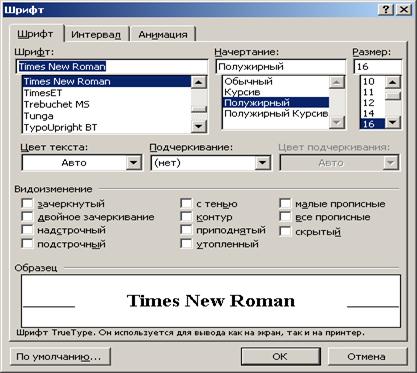Click size list scroll up arrow
Viewport: 417px width, 373px height.
tap(393, 82)
